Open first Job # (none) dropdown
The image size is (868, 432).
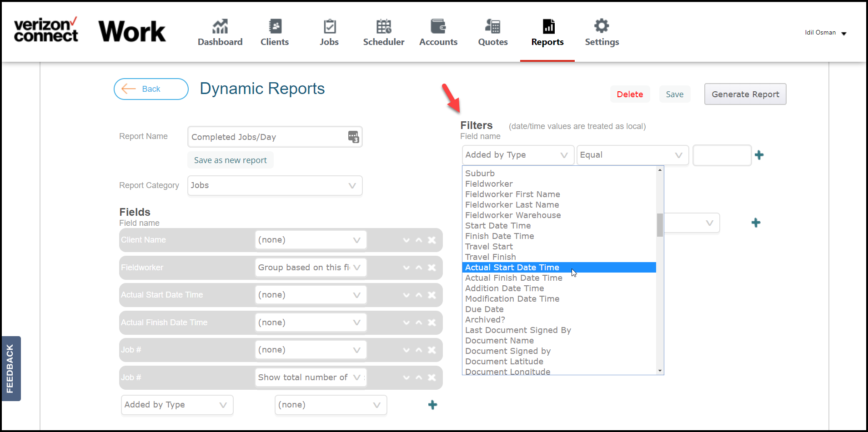pos(311,350)
